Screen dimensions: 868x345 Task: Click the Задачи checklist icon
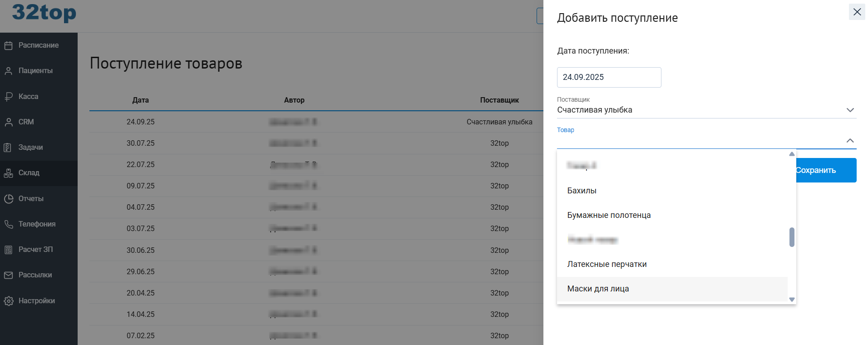(x=8, y=148)
